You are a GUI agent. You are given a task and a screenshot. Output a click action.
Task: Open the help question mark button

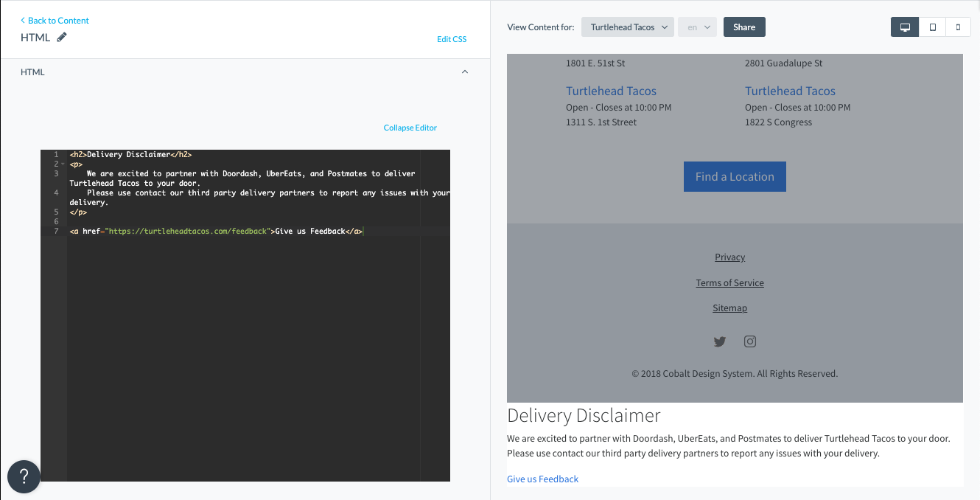pos(24,476)
